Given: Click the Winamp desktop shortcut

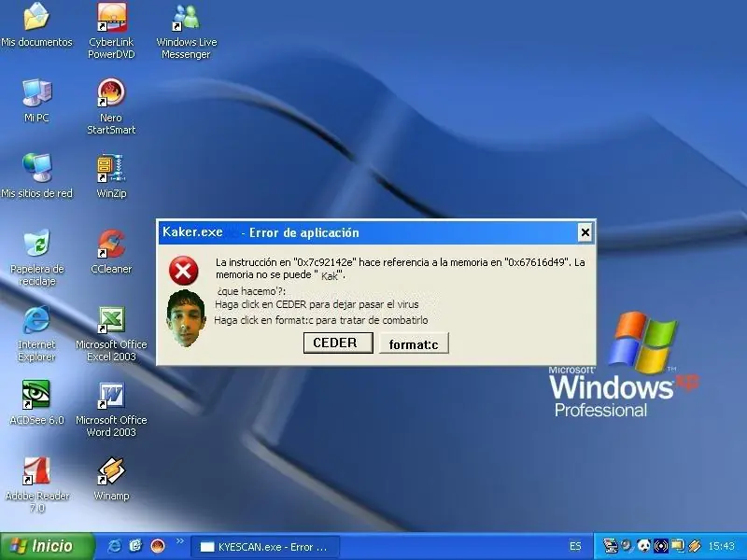Looking at the screenshot, I should (111, 479).
